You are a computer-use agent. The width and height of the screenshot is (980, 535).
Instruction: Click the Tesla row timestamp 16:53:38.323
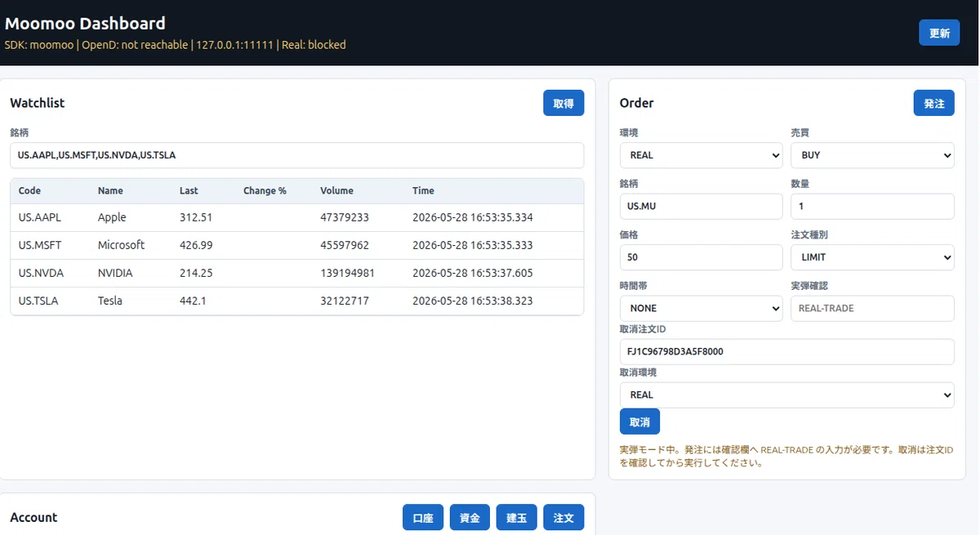pos(472,301)
